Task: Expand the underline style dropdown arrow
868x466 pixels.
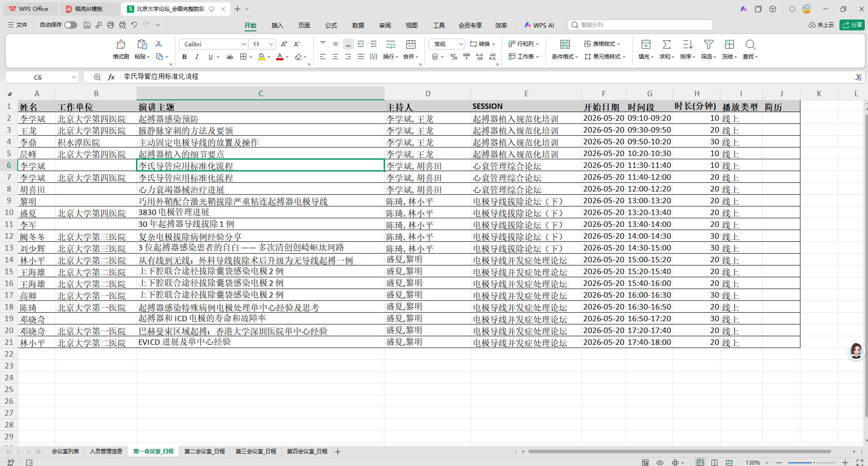Action: click(x=218, y=57)
